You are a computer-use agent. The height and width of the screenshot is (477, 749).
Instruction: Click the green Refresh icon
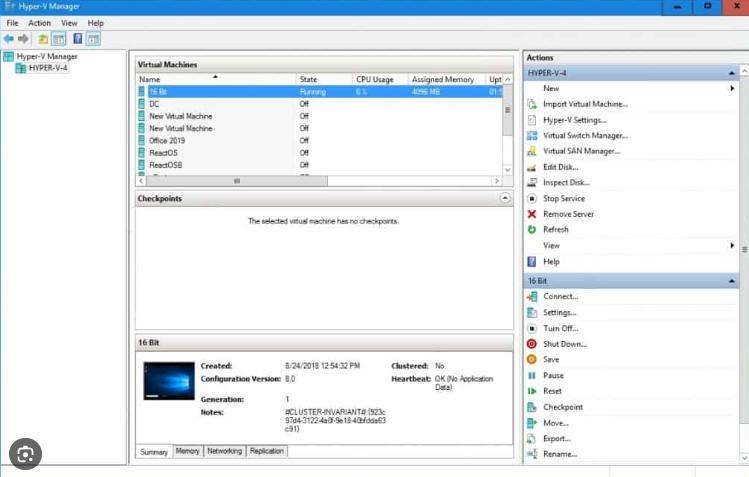[x=532, y=230]
